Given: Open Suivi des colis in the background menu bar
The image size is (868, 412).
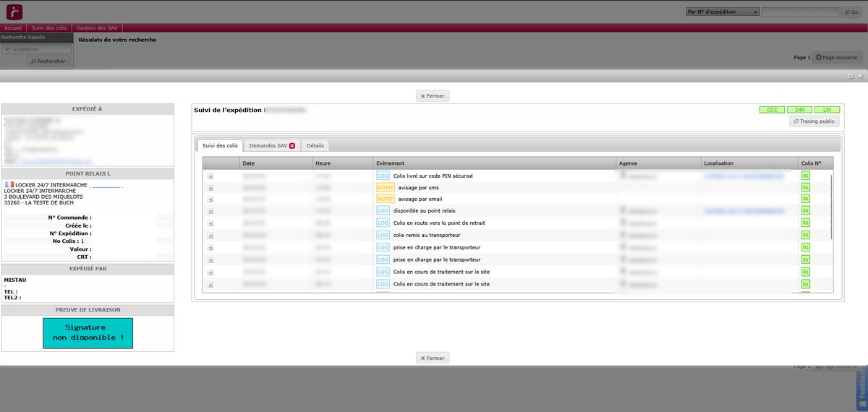Looking at the screenshot, I should point(49,27).
